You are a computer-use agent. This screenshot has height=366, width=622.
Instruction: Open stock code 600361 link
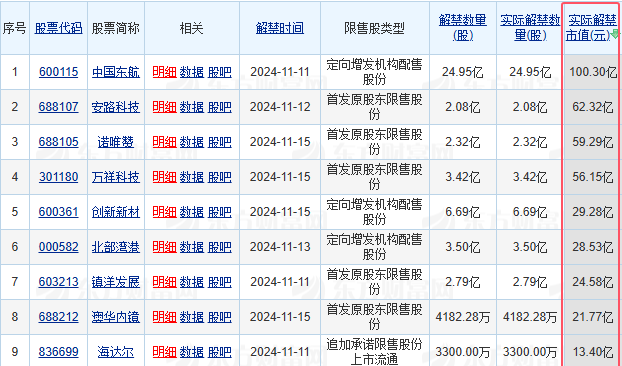(59, 212)
